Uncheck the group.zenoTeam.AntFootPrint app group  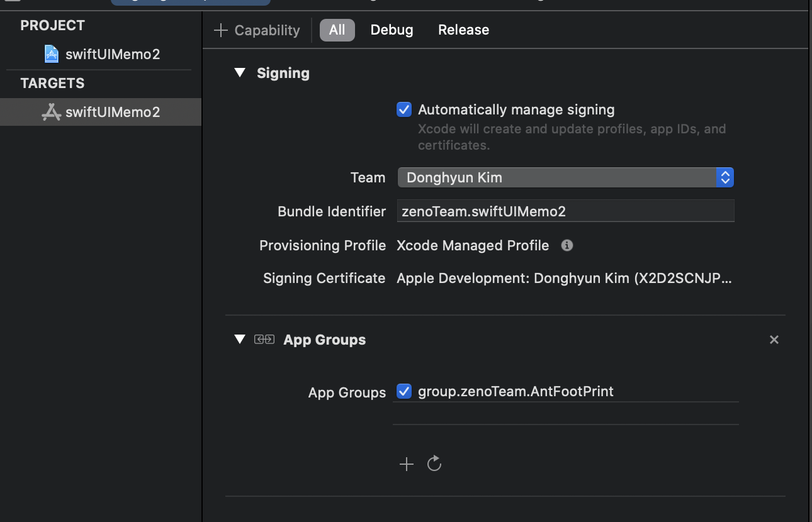[404, 391]
